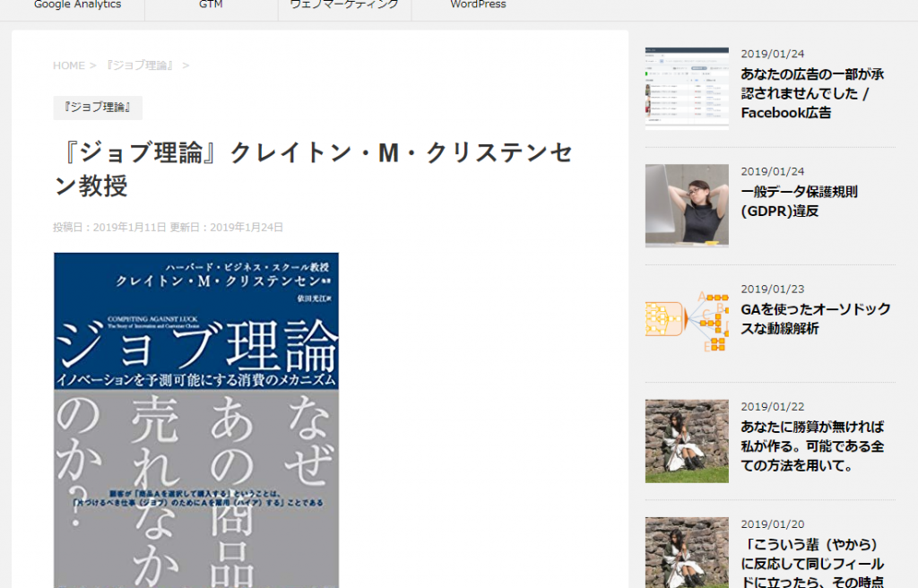The width and height of the screenshot is (918, 588).
Task: Click the 2019/01/20 date in sidebar
Action: pyautogui.click(x=772, y=524)
